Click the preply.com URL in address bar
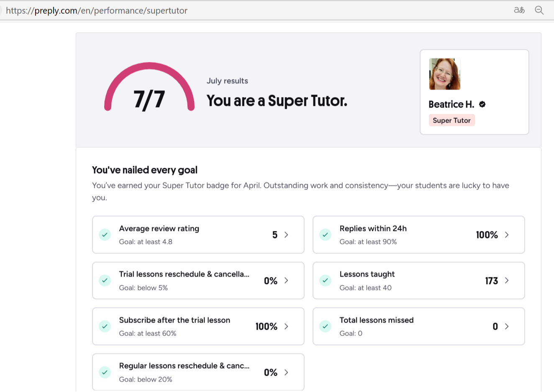This screenshot has height=392, width=554. 97,10
